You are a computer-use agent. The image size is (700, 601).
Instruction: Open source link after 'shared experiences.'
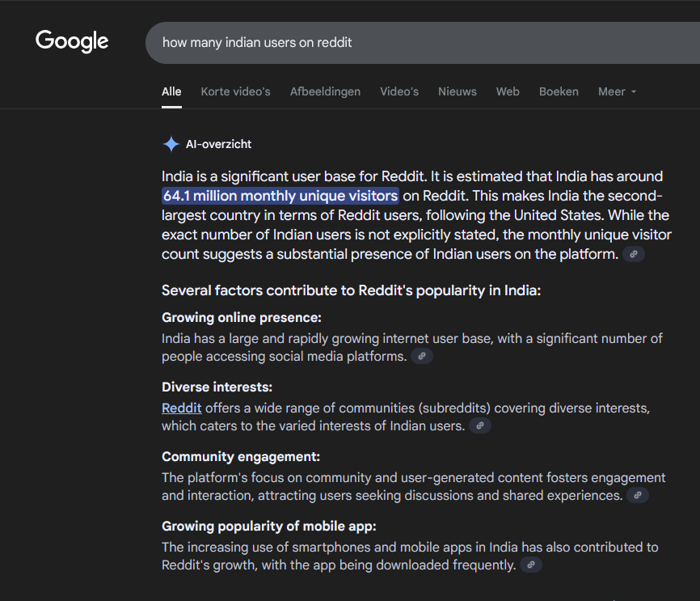point(638,495)
